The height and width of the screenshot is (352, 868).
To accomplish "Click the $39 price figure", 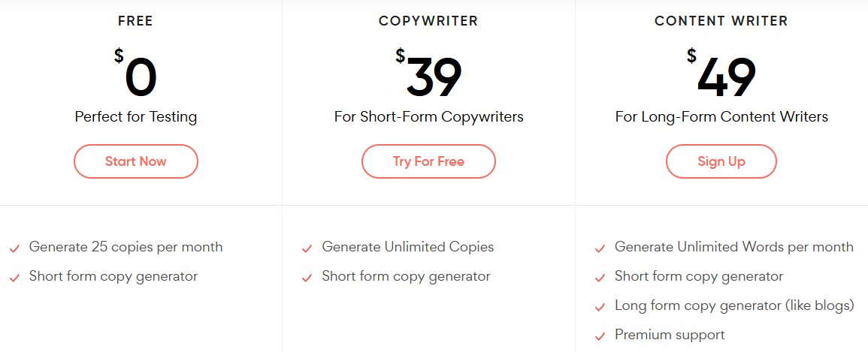I will pos(428,72).
